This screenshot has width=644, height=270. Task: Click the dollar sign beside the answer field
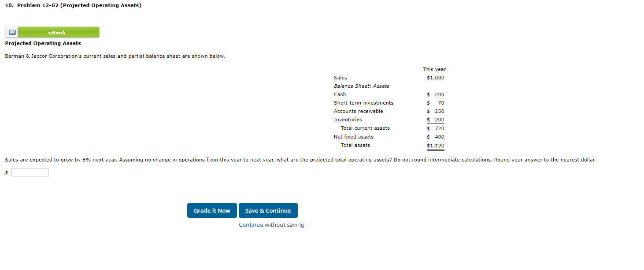coord(6,172)
